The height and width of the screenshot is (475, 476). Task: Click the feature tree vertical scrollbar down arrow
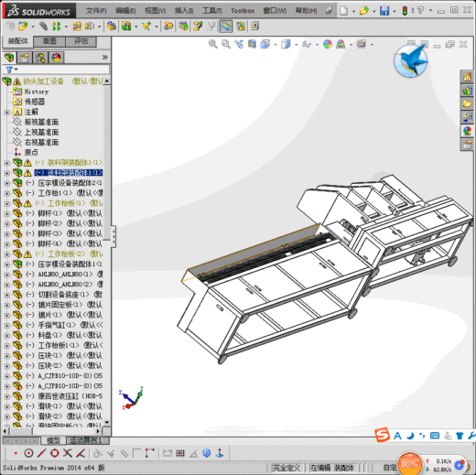(107, 423)
